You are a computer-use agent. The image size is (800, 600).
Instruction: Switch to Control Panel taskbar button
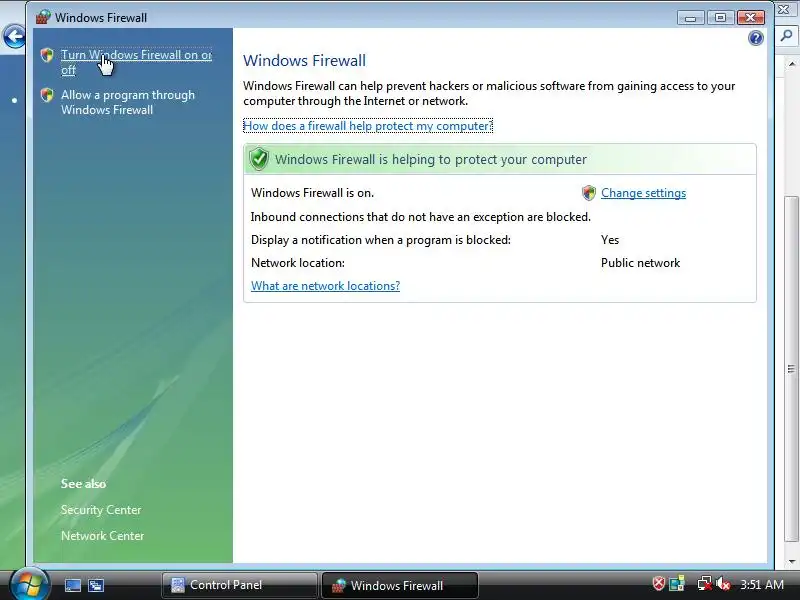tap(239, 585)
